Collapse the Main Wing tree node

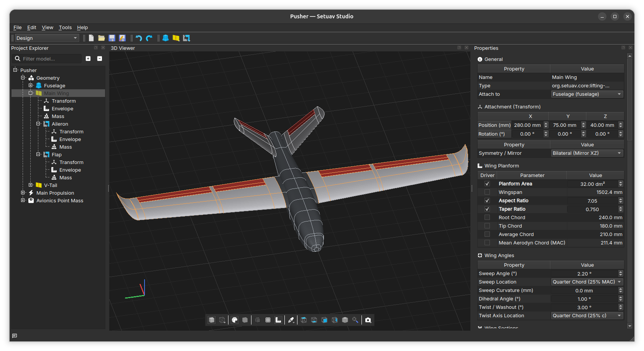(x=31, y=93)
